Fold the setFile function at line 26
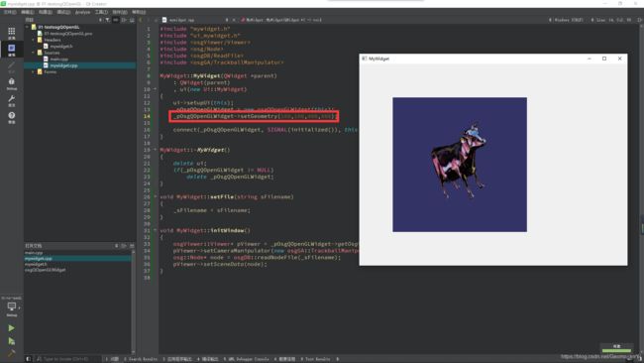The height and width of the screenshot is (363, 644). click(156, 197)
